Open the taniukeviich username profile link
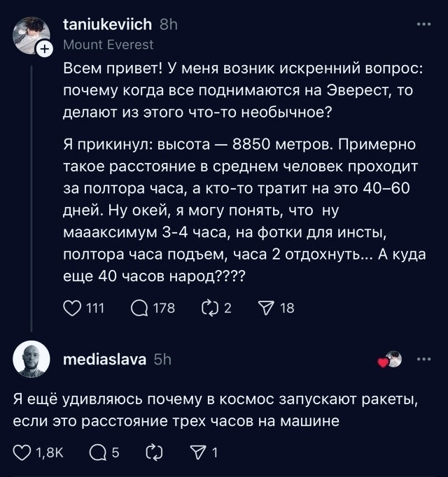 coord(107,24)
